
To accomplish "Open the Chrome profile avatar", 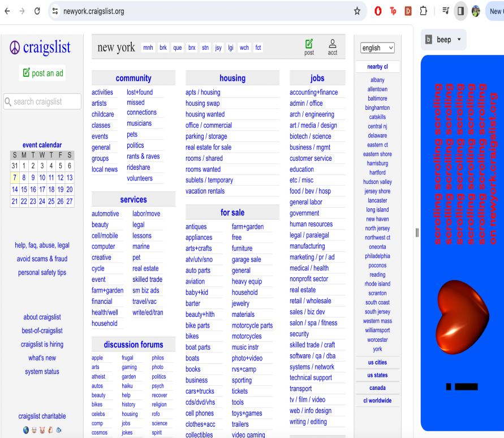I will pyautogui.click(x=476, y=11).
